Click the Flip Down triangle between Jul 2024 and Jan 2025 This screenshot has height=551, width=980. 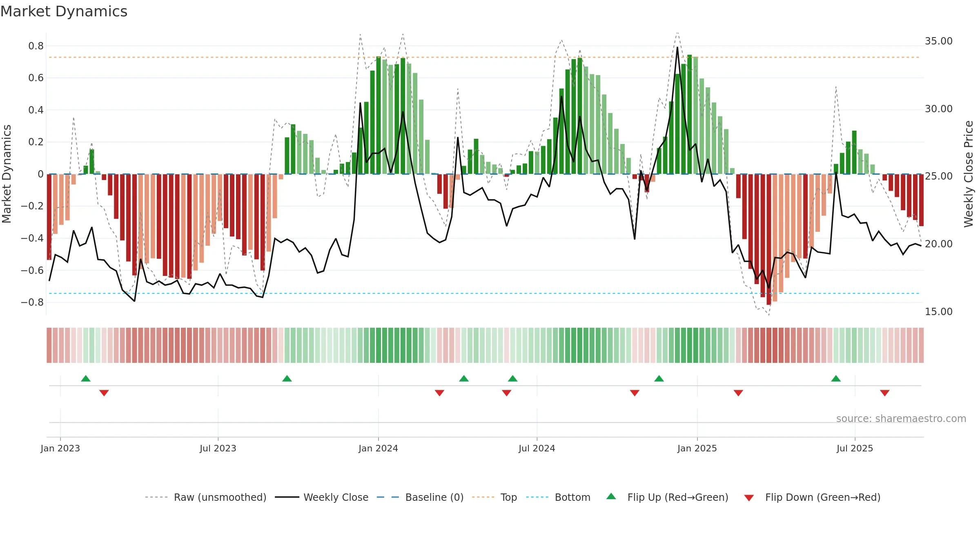click(x=635, y=393)
